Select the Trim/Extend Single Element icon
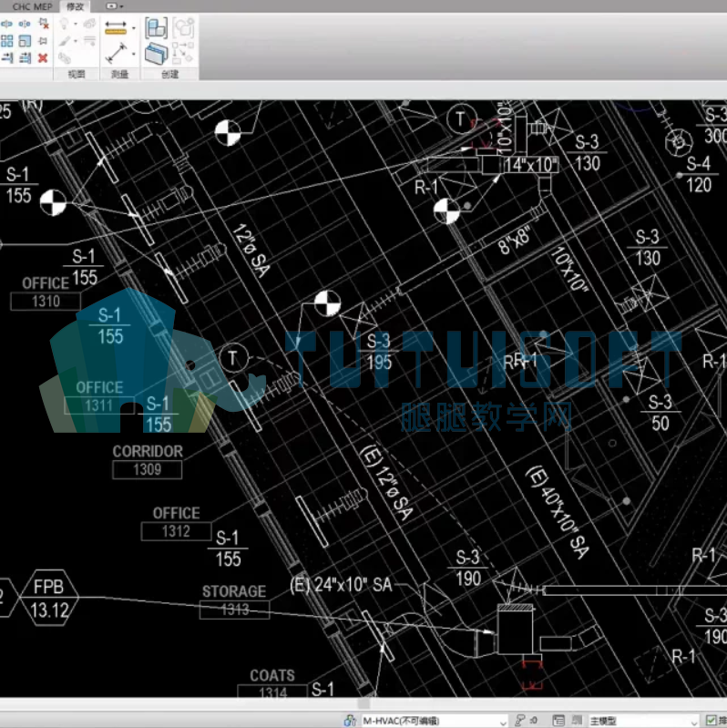This screenshot has width=727, height=728. pos(7,58)
